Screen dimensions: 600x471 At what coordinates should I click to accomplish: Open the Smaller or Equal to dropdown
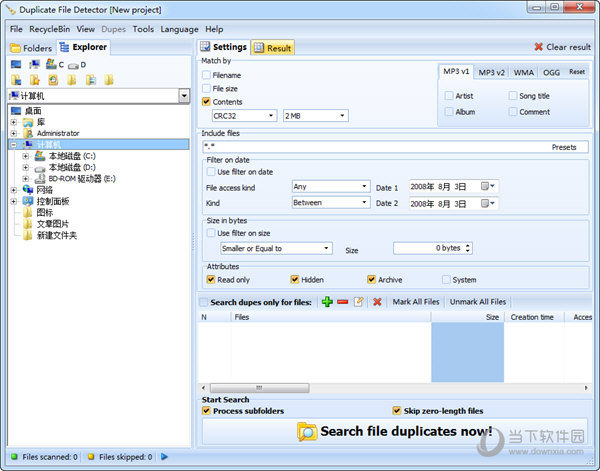click(276, 248)
